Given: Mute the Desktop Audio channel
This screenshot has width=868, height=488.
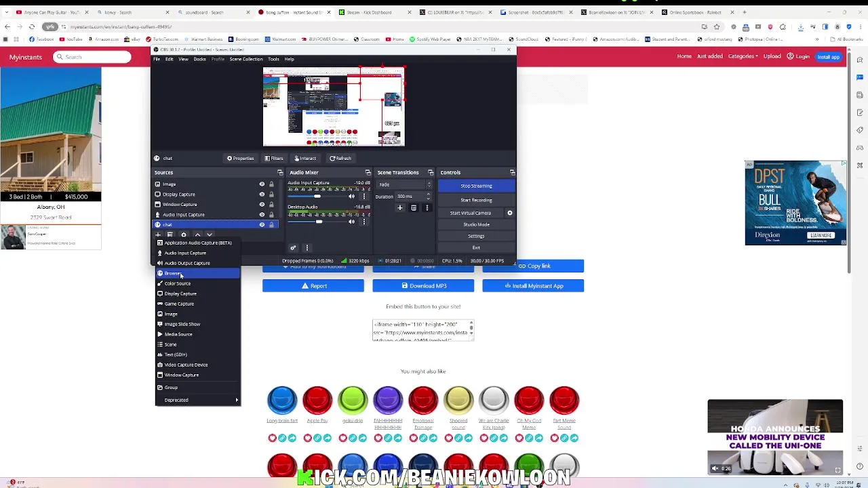Looking at the screenshot, I should coord(351,222).
